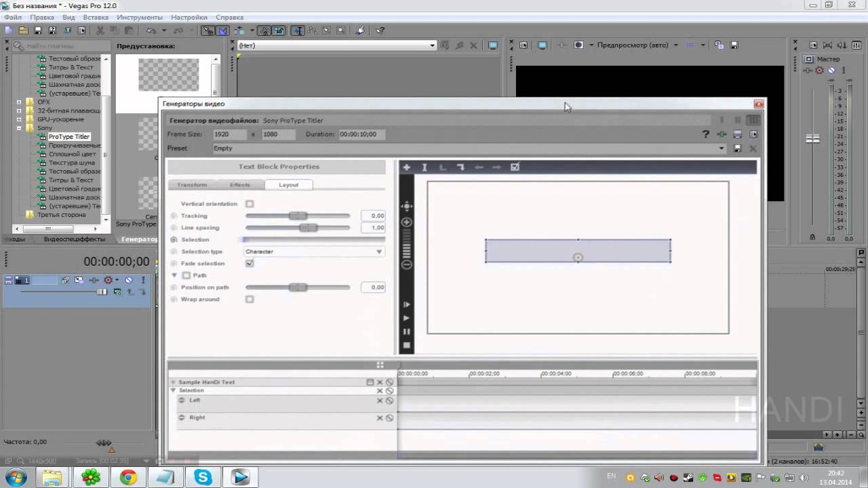Toggle the Vertical orientation checkbox

click(250, 204)
